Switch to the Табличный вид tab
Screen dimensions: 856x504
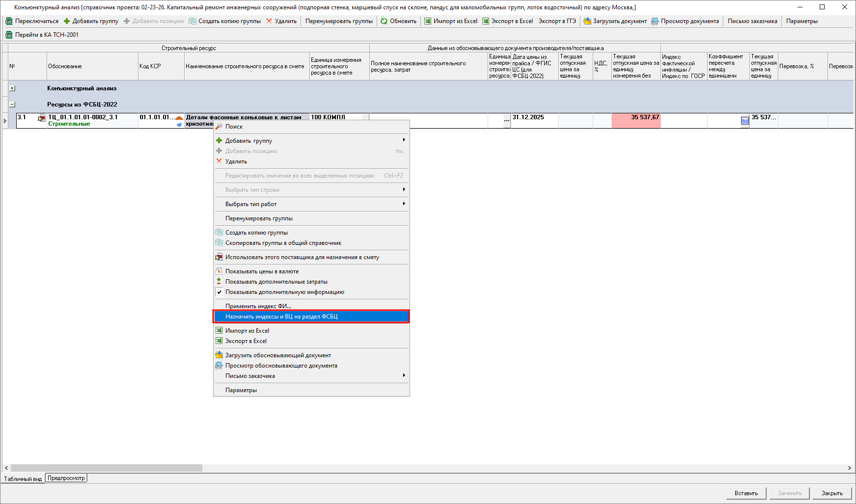click(x=23, y=478)
